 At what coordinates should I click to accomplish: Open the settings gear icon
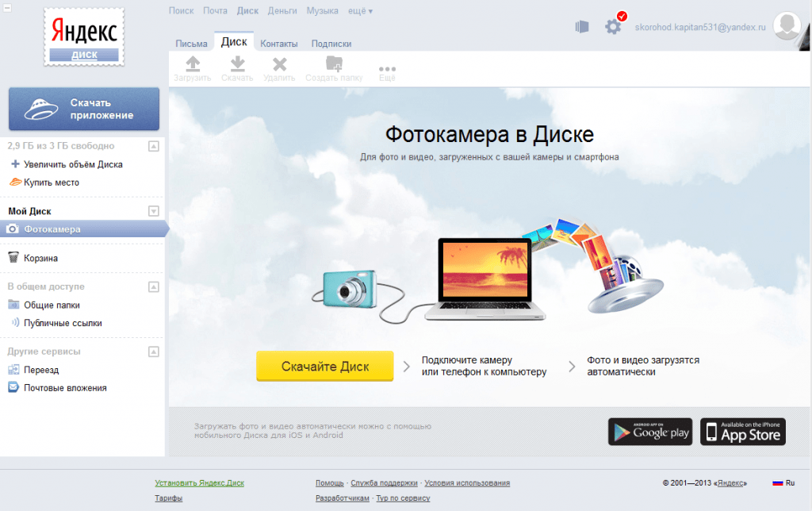pyautogui.click(x=613, y=26)
